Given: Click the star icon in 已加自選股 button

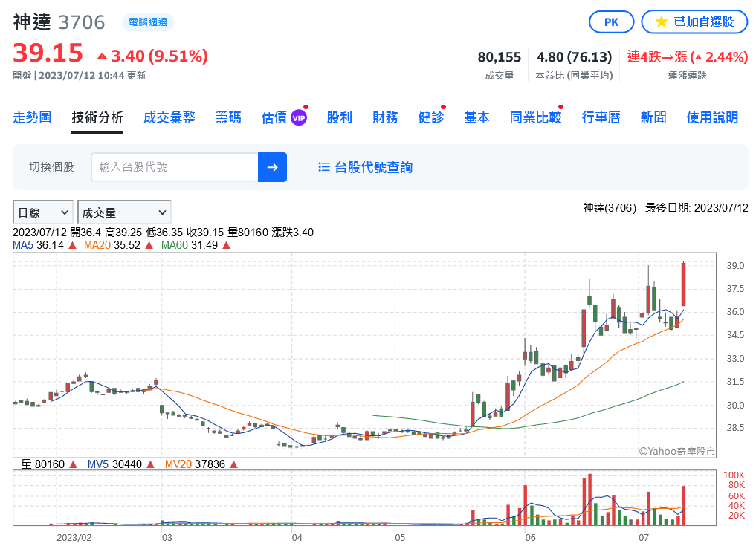Looking at the screenshot, I should [661, 22].
